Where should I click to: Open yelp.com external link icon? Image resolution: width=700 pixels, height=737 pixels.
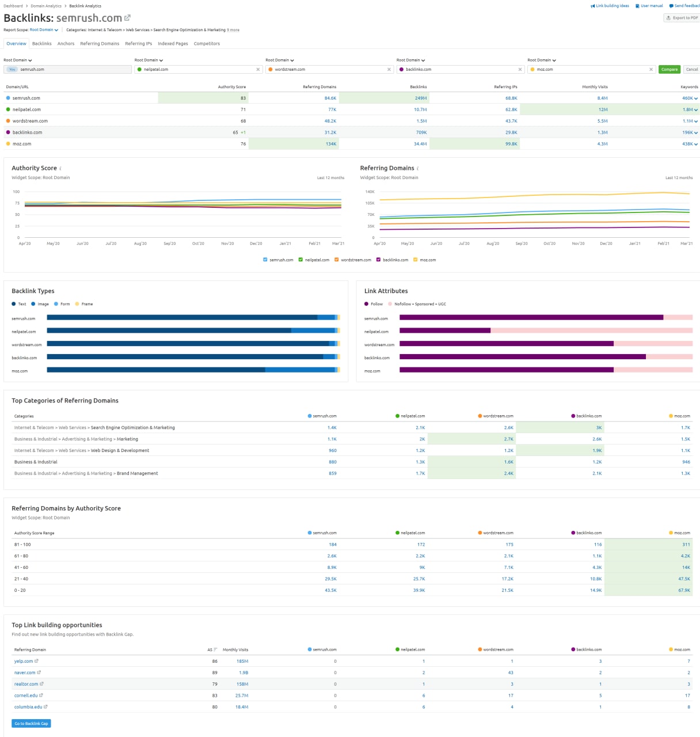(36, 661)
